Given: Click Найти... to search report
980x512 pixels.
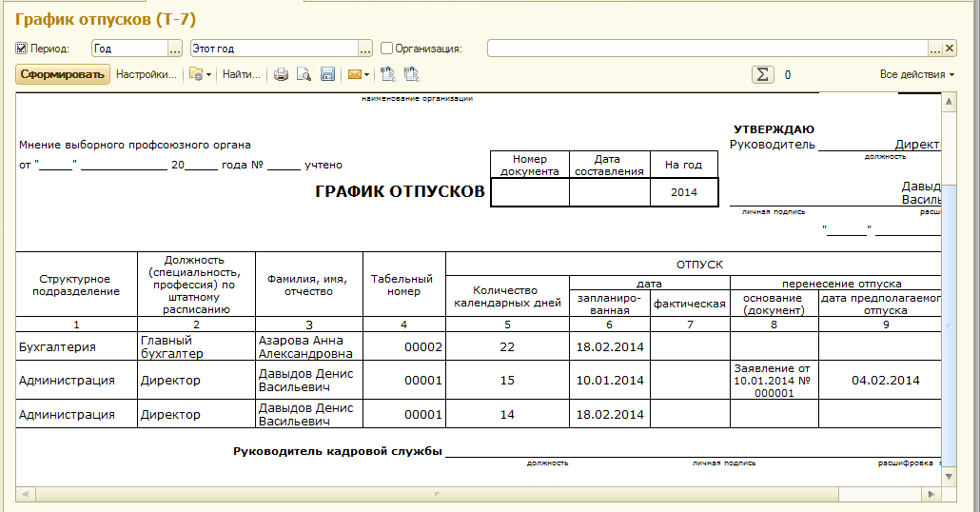Looking at the screenshot, I should [x=242, y=74].
